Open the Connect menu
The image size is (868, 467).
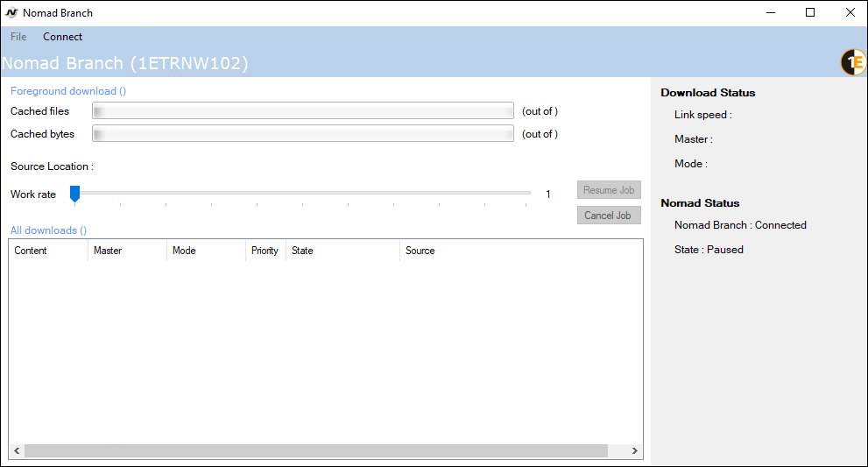pyautogui.click(x=62, y=37)
